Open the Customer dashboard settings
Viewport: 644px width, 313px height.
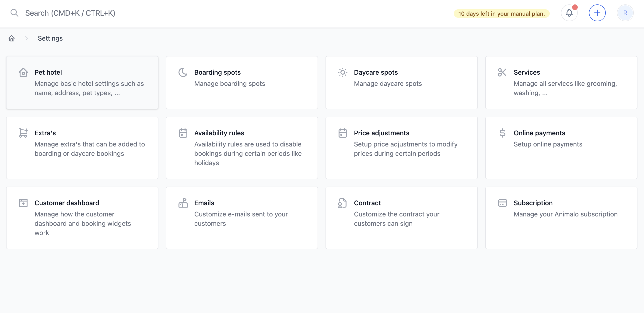82,218
